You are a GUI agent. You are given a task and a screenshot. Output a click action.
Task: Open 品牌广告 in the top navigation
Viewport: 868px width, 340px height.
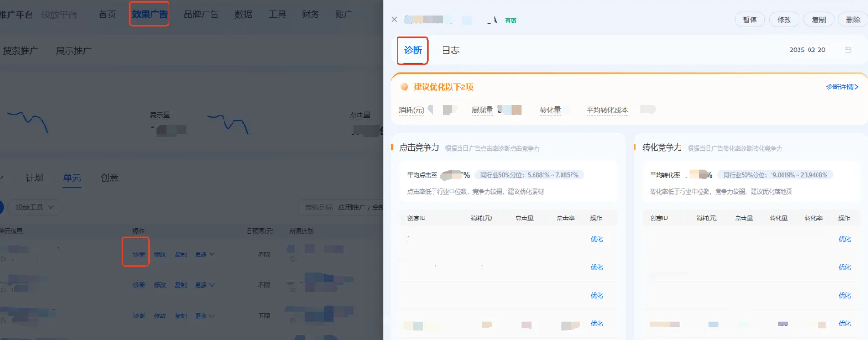pos(200,14)
